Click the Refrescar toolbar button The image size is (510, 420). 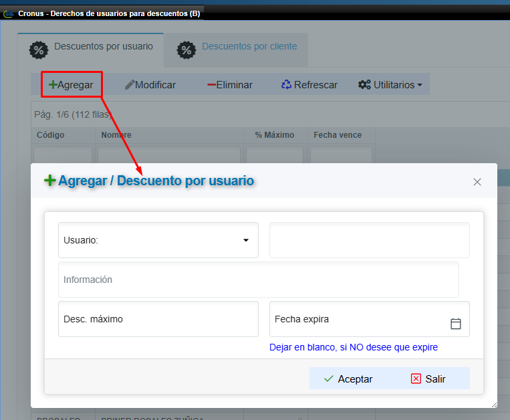pos(309,84)
